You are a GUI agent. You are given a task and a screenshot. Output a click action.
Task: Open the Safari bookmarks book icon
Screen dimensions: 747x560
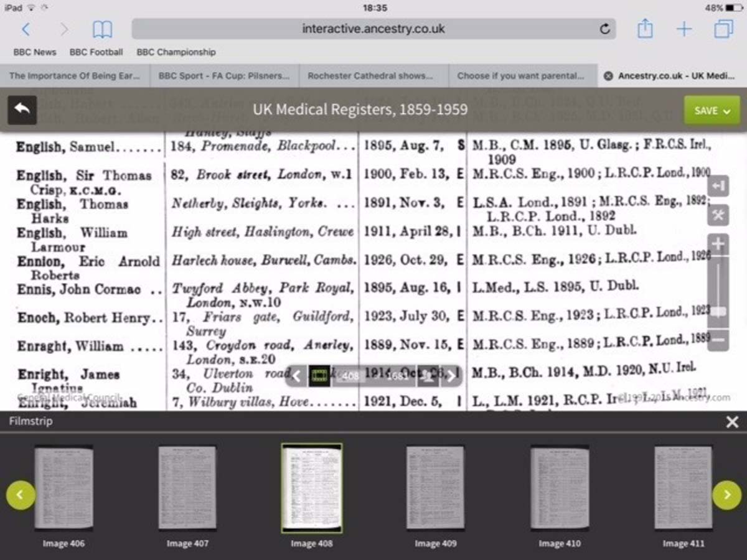pyautogui.click(x=102, y=29)
